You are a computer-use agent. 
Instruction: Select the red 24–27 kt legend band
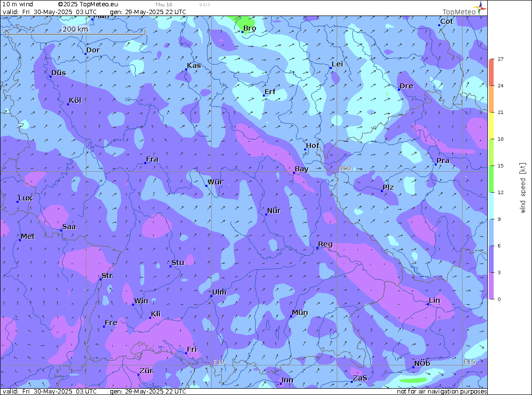pos(491,72)
